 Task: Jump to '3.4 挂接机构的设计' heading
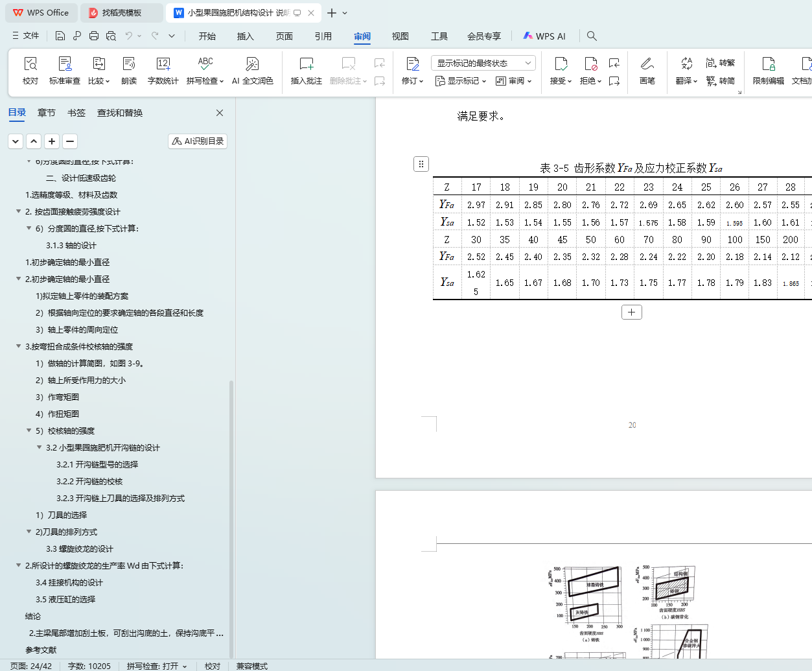pos(69,582)
